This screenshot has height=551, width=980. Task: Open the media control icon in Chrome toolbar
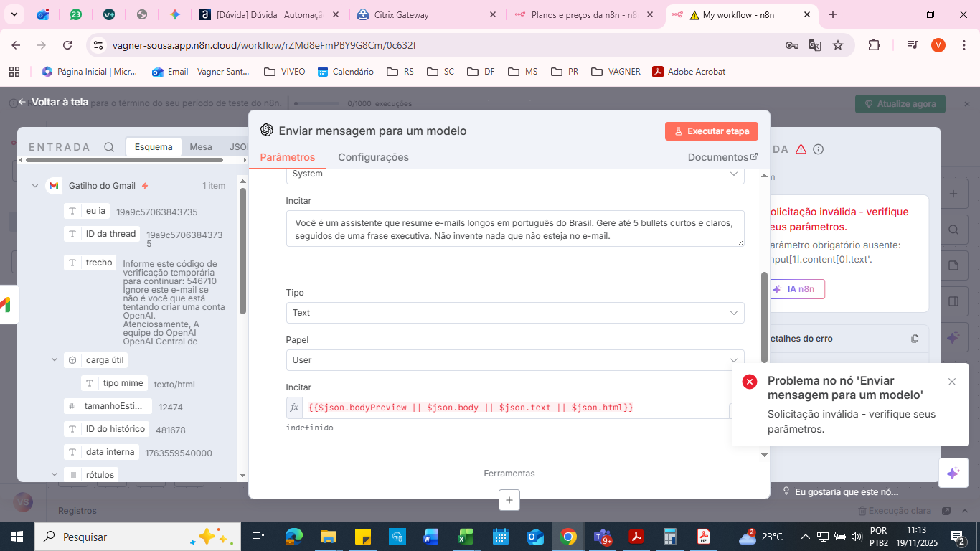coord(912,45)
